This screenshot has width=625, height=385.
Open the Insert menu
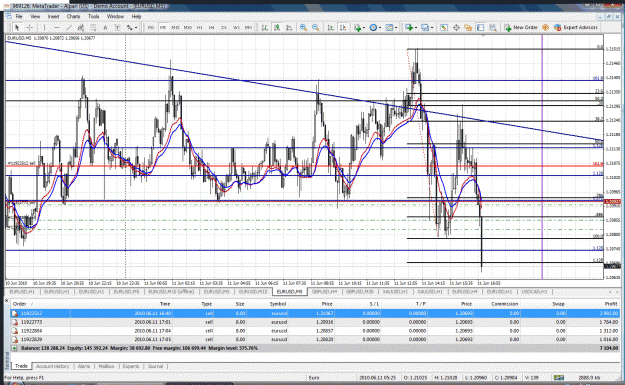(x=53, y=16)
